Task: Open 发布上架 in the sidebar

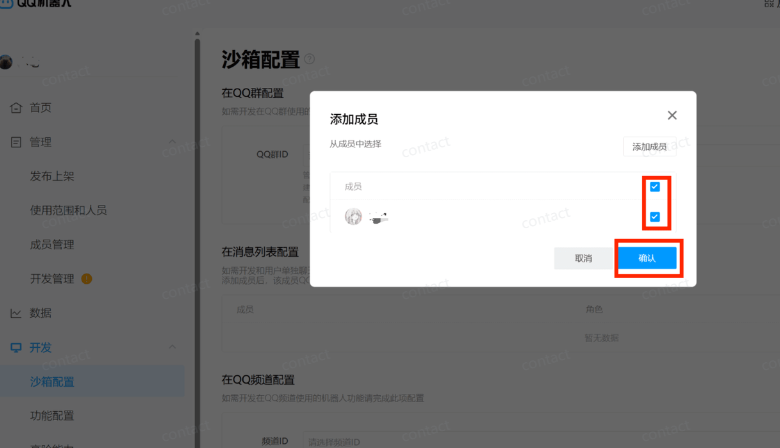Action: click(52, 176)
